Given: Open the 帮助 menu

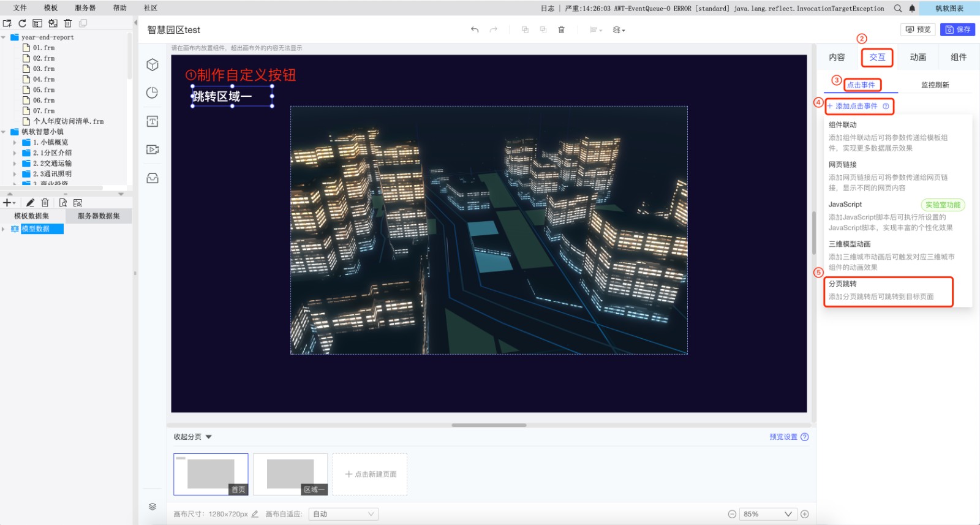Looking at the screenshot, I should (x=120, y=8).
